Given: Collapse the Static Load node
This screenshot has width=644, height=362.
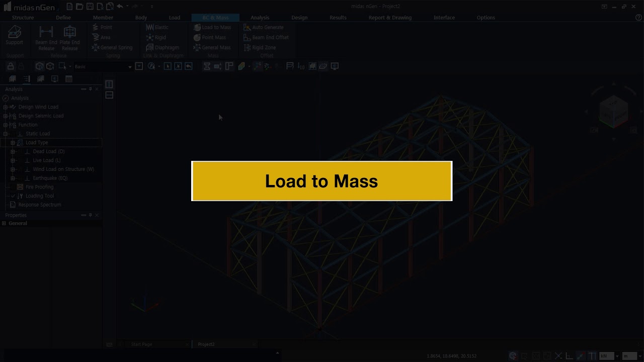Looking at the screenshot, I should click(x=6, y=134).
